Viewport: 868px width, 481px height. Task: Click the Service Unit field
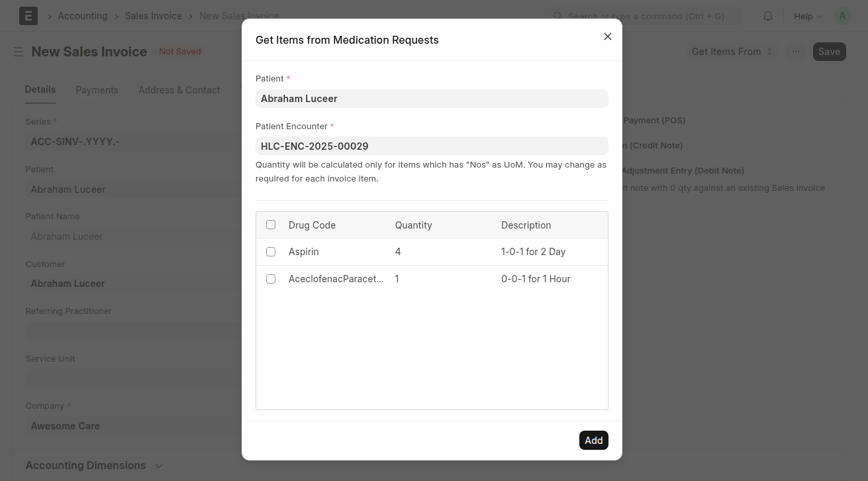(134, 379)
